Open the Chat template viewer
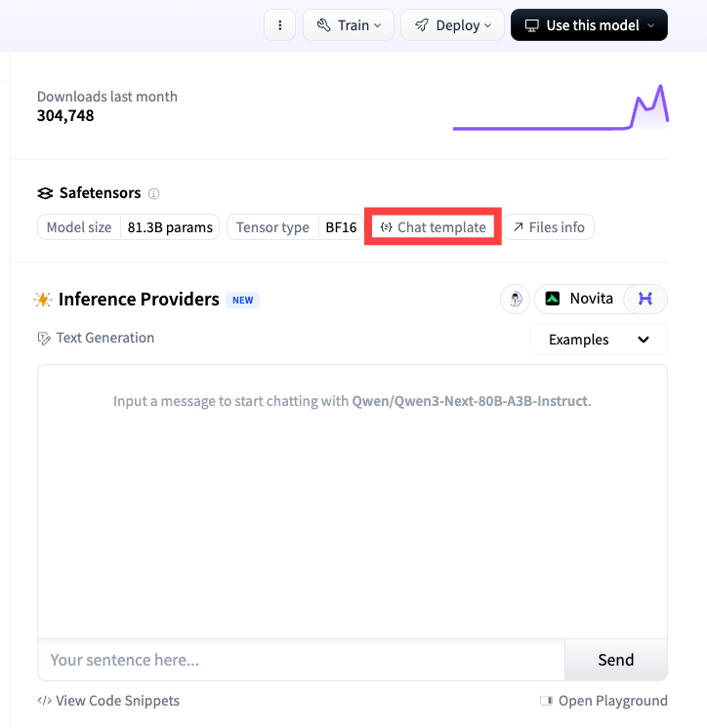Image resolution: width=707 pixels, height=728 pixels. click(433, 227)
